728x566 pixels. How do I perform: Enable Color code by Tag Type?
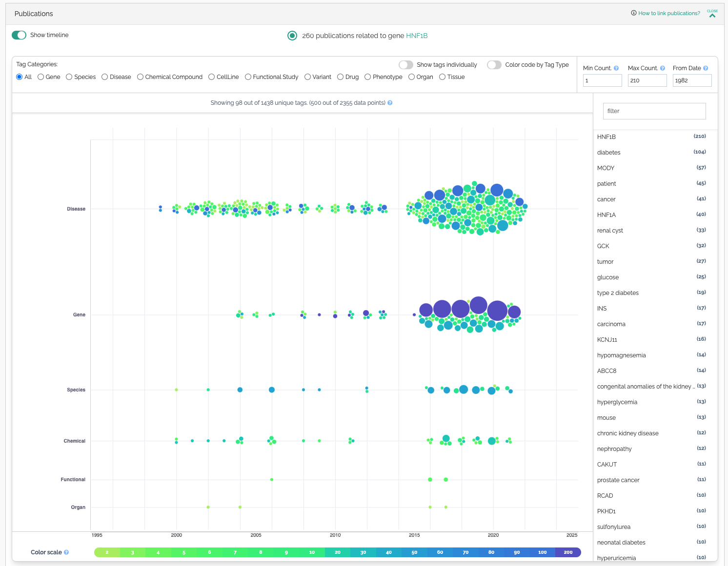494,65
